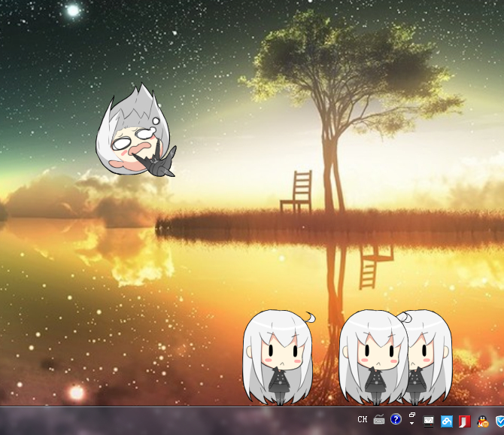The image size is (504, 435).
Task: Restore the language bar with the overlapping-windows icon
Action: (411, 415)
